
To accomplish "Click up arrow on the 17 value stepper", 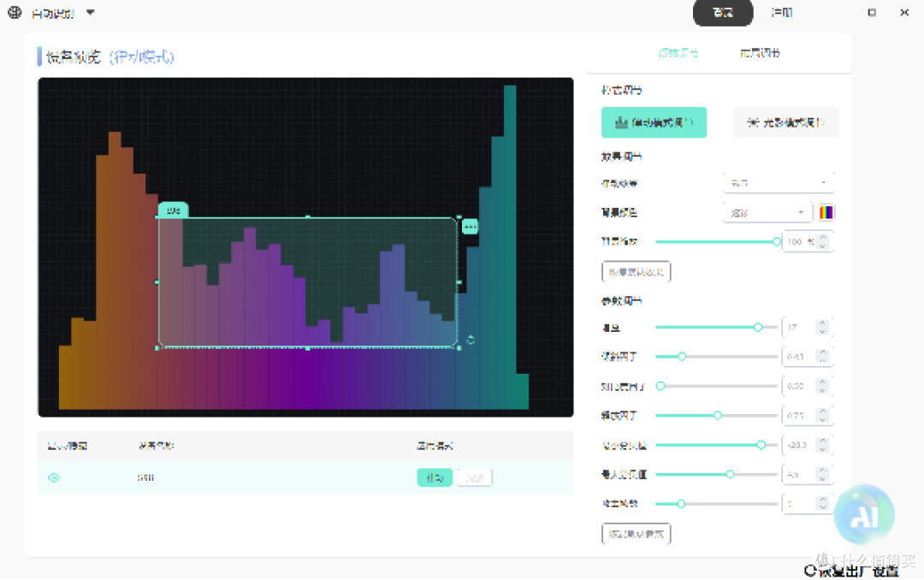I will [823, 323].
